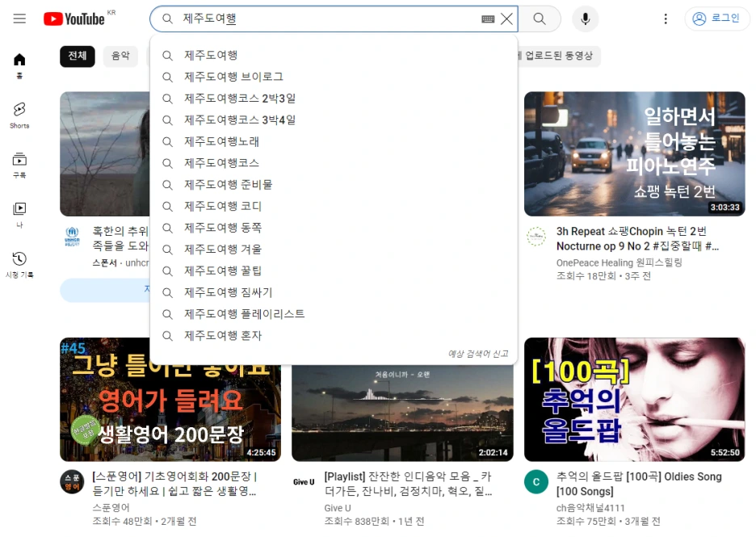The image size is (756, 537).
Task: Open the three-dot settings menu
Action: [666, 19]
